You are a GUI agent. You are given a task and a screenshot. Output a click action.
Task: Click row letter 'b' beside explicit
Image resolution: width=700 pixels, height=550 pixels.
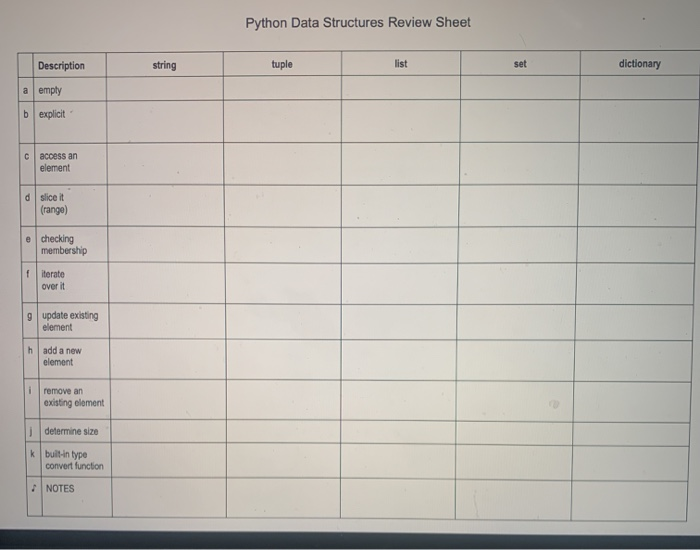[26, 114]
